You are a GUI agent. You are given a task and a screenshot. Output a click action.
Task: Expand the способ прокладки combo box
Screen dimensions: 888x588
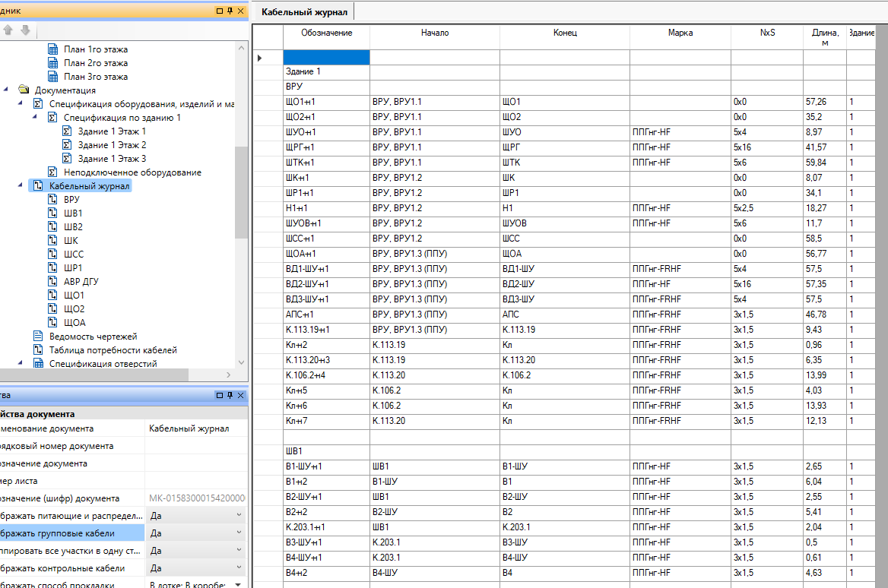tap(239, 584)
